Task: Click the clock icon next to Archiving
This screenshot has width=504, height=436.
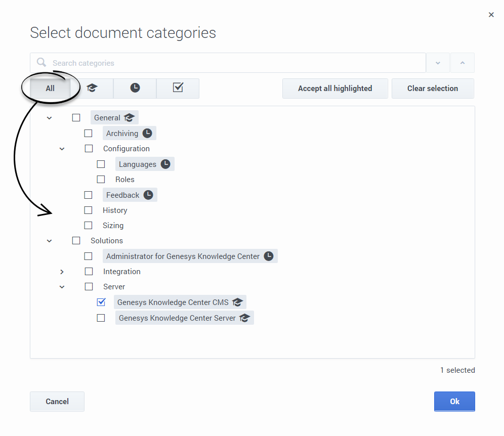Action: click(x=147, y=134)
